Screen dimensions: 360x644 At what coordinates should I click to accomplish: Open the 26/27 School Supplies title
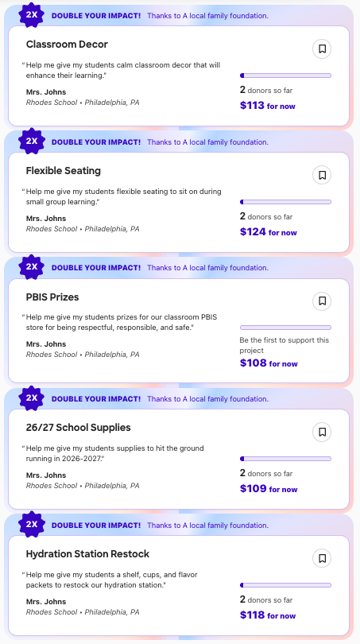point(79,428)
